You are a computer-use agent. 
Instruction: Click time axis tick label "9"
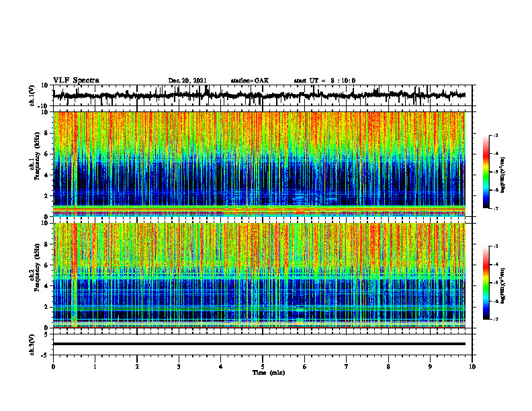pos(430,367)
